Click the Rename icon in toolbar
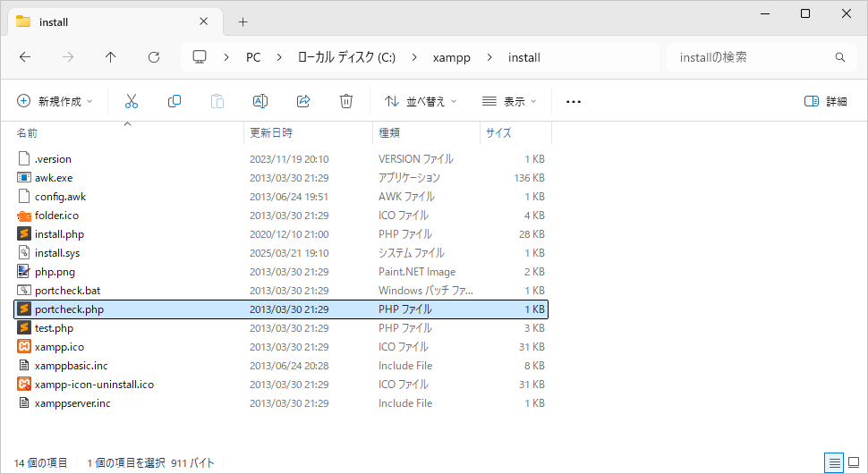Viewport: 868px width, 474px height. 260,102
